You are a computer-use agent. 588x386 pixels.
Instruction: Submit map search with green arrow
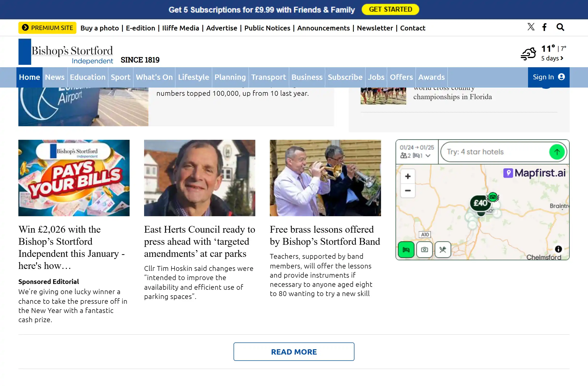click(x=557, y=152)
